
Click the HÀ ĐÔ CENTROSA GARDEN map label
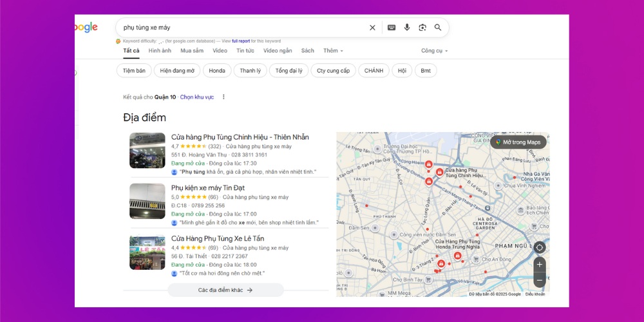pos(485,224)
